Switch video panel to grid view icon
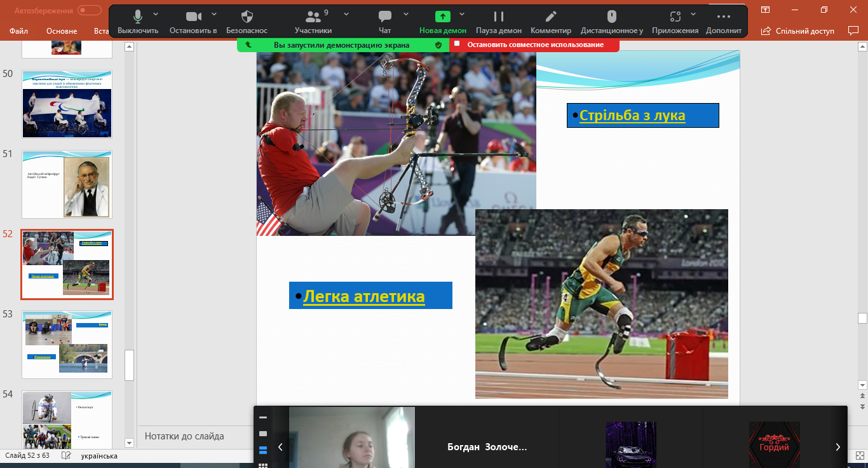Image resolution: width=868 pixels, height=468 pixels. pyautogui.click(x=263, y=465)
